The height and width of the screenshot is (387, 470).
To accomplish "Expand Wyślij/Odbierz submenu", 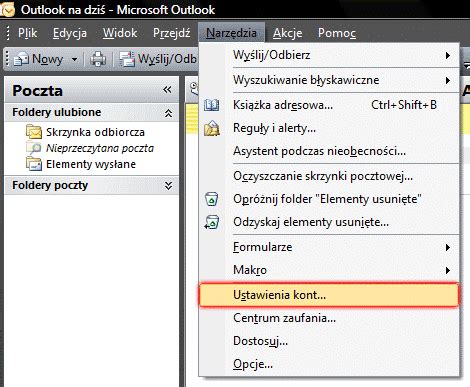I will [x=329, y=55].
